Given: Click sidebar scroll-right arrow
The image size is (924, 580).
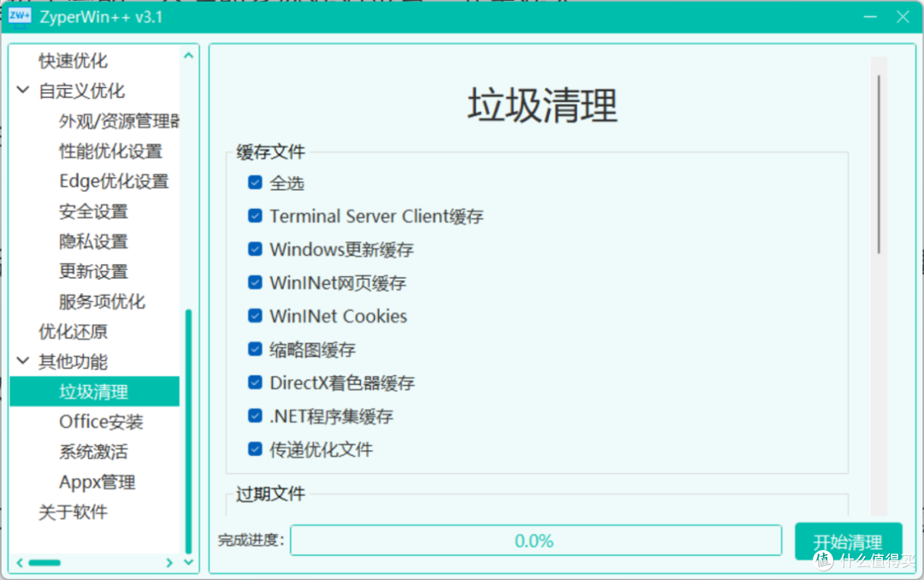Looking at the screenshot, I should click(x=169, y=563).
